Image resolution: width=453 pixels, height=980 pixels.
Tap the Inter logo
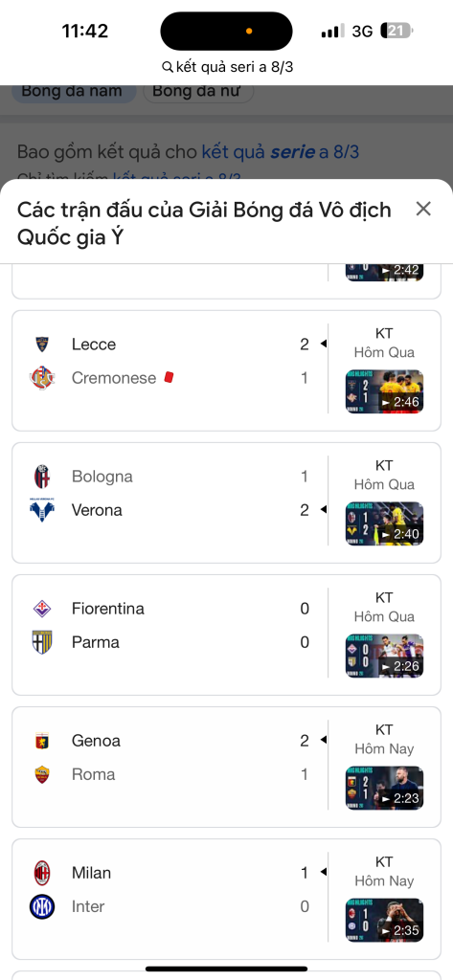42,907
